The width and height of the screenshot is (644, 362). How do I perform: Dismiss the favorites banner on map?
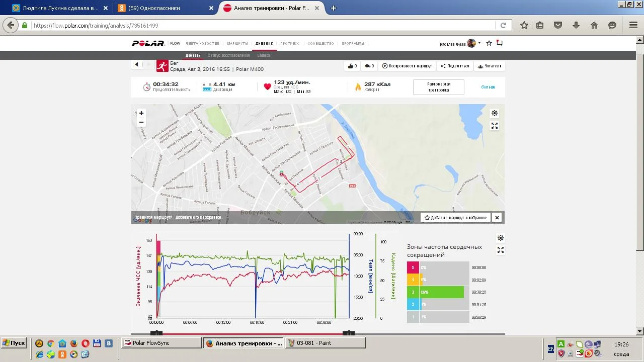coord(497,218)
